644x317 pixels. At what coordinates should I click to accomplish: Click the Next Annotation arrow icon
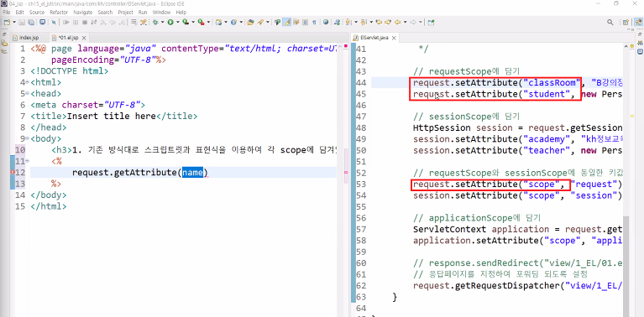click(348, 22)
